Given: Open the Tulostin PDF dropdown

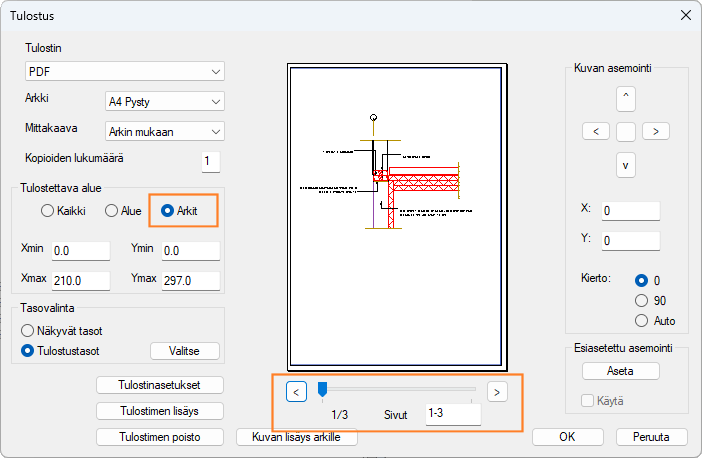Looking at the screenshot, I should click(124, 71).
